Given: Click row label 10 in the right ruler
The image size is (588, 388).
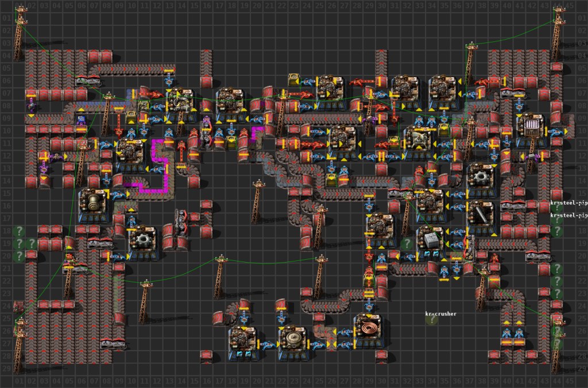Looking at the screenshot, I should pyautogui.click(x=582, y=130).
